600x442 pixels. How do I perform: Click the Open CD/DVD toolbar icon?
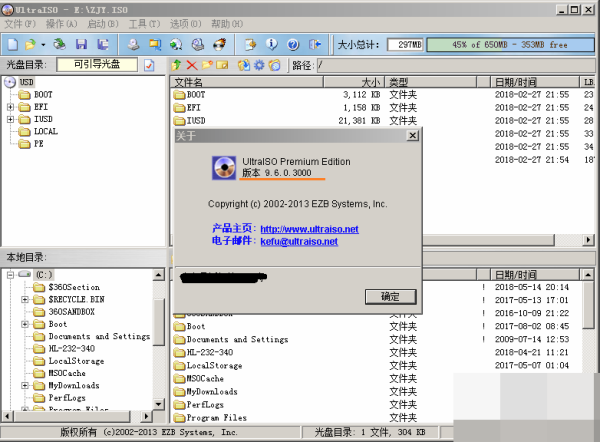pyautogui.click(x=59, y=44)
